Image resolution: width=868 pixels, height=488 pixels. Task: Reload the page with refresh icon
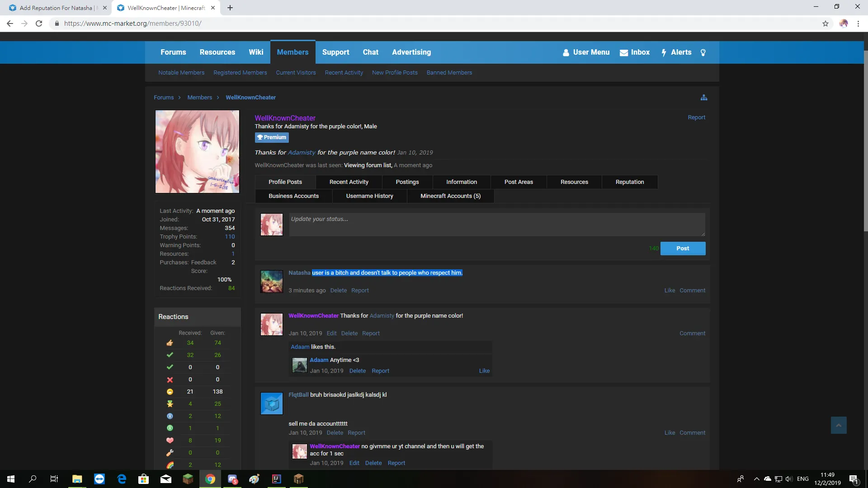click(x=39, y=23)
